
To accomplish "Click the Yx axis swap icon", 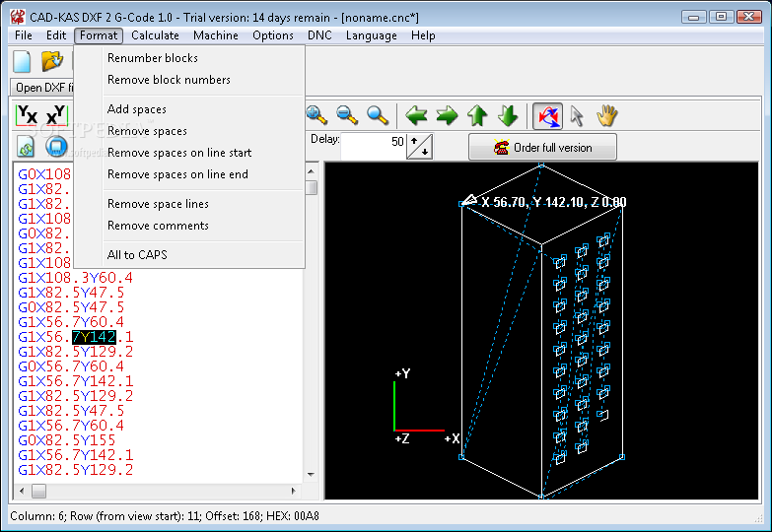I will [27, 115].
